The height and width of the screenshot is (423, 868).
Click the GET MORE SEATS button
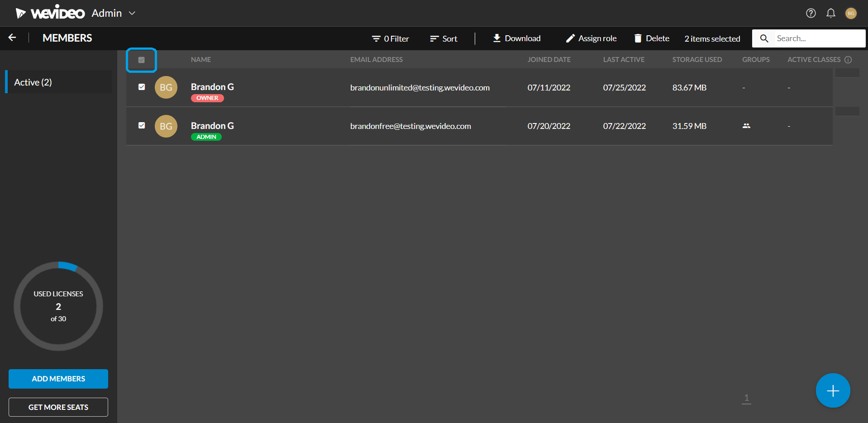pyautogui.click(x=58, y=407)
